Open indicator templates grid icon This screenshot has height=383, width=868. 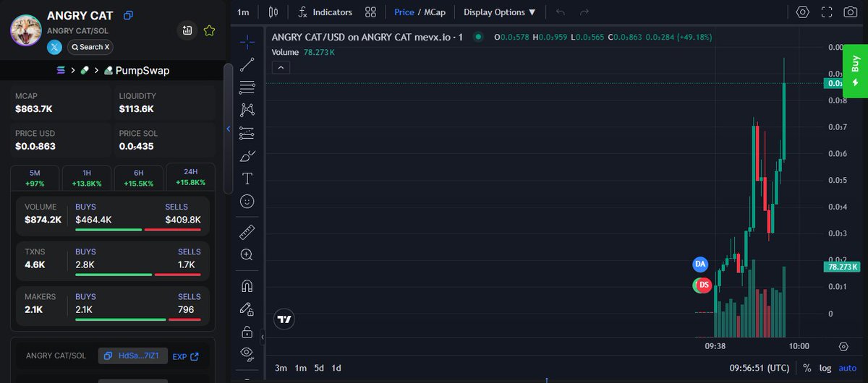coord(371,12)
